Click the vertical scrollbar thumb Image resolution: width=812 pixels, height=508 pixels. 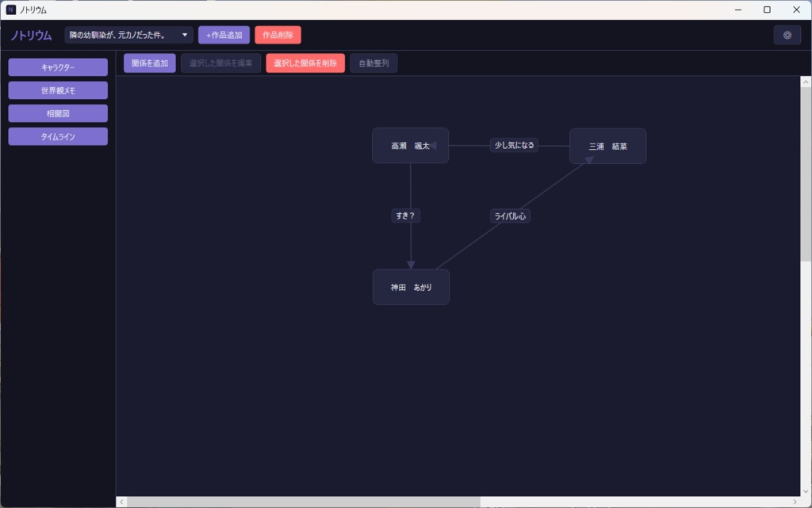[806, 175]
